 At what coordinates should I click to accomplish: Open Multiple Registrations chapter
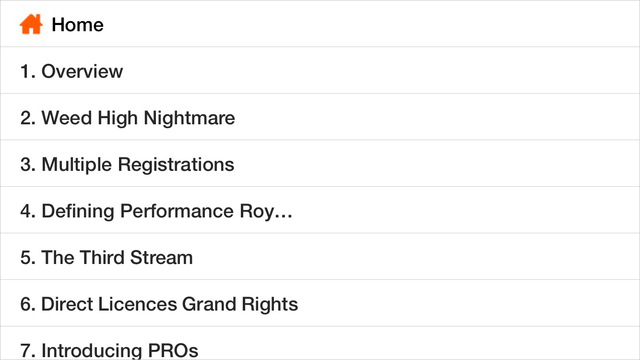[x=320, y=163]
